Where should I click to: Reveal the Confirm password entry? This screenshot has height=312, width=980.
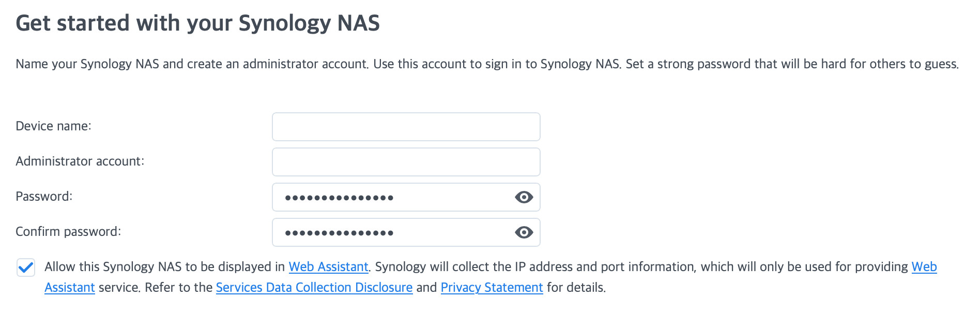(x=524, y=232)
